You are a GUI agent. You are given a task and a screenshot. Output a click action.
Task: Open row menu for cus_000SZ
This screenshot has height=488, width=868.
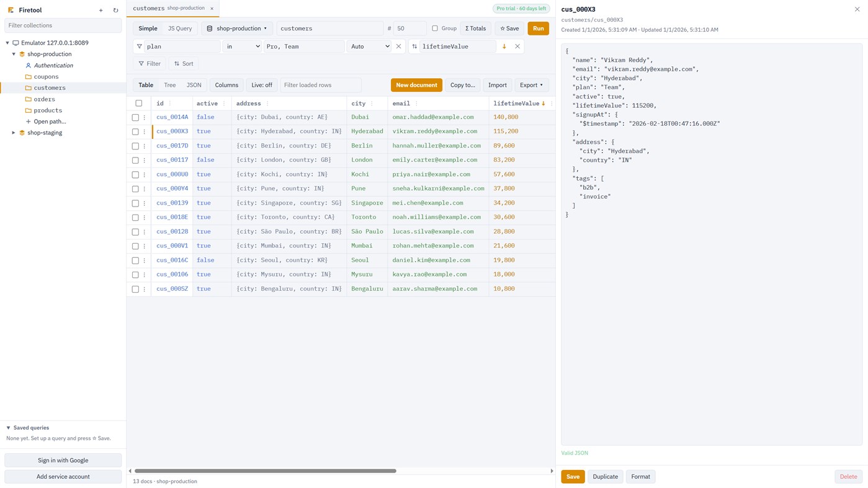point(145,289)
